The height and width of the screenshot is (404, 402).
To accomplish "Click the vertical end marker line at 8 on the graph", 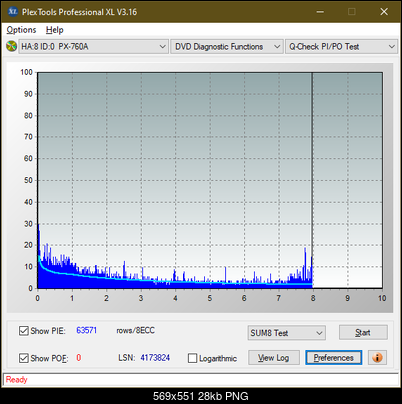I will [312, 180].
